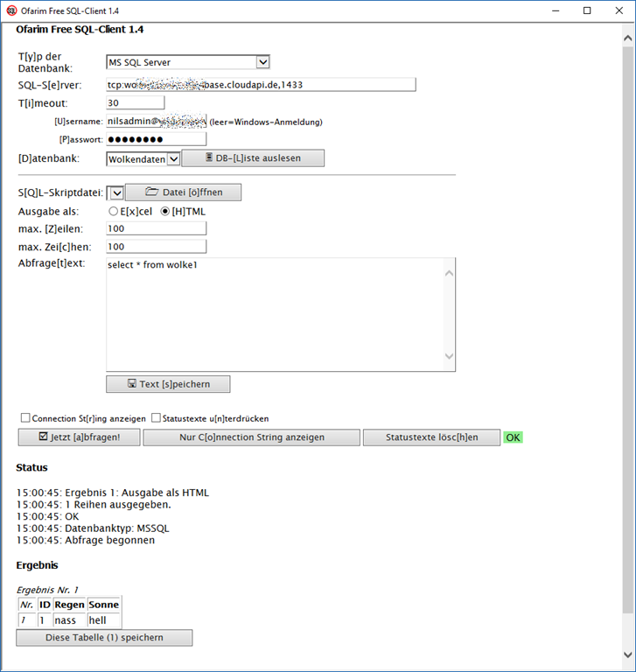The width and height of the screenshot is (636, 672).
Task: Click the Timeout field containing 30
Action: point(136,102)
